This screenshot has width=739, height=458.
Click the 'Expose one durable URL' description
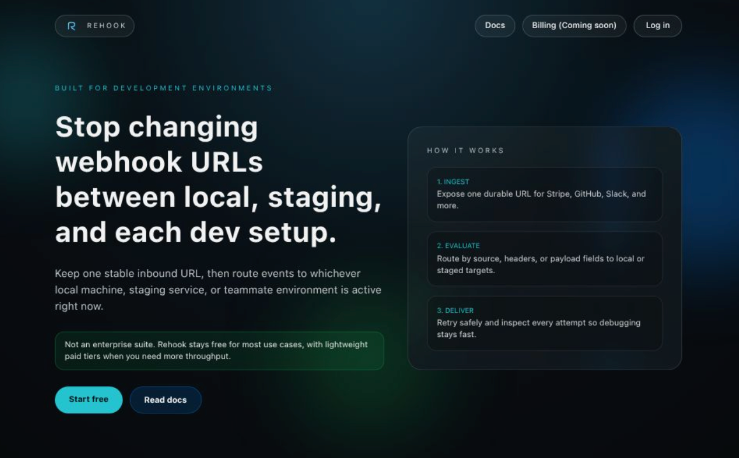(x=541, y=199)
